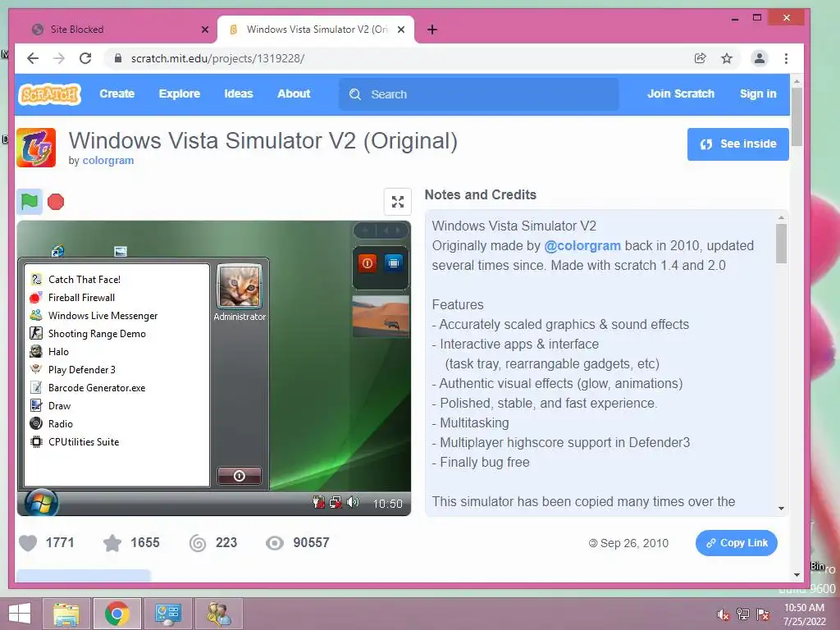840x630 pixels.
Task: Open Windows Live Messenger entry
Action: point(103,316)
